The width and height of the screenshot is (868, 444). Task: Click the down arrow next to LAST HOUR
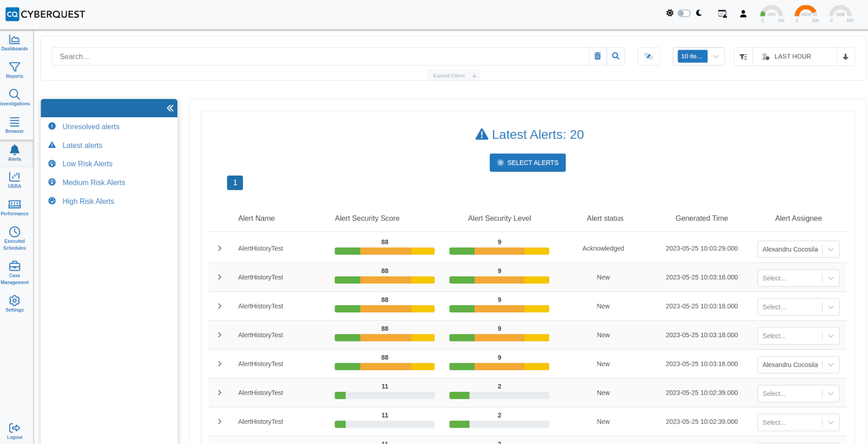click(845, 56)
